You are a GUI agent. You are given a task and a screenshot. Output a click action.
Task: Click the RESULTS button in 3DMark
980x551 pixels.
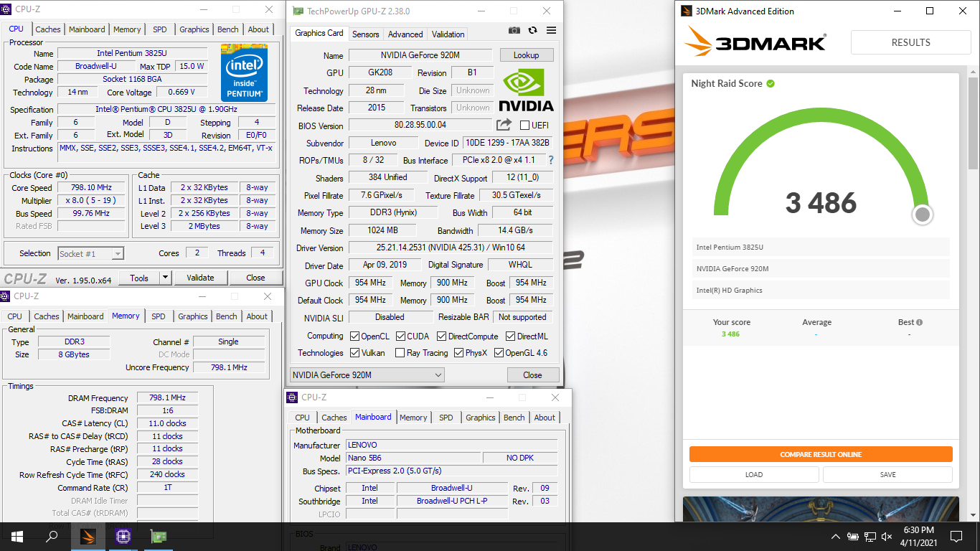tap(910, 42)
